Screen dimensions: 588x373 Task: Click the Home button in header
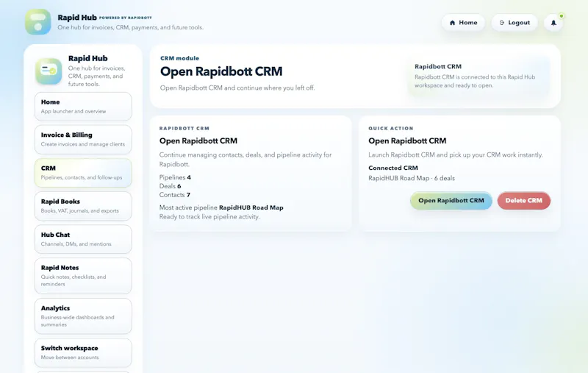[463, 23]
